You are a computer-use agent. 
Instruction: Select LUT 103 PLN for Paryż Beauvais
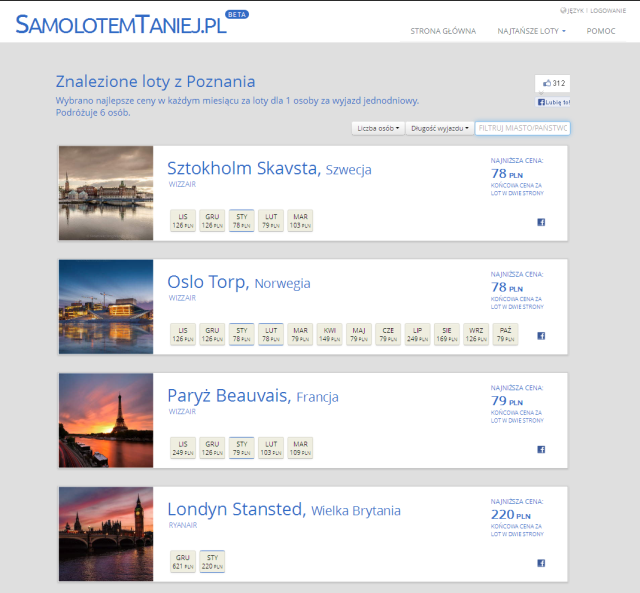coord(271,448)
